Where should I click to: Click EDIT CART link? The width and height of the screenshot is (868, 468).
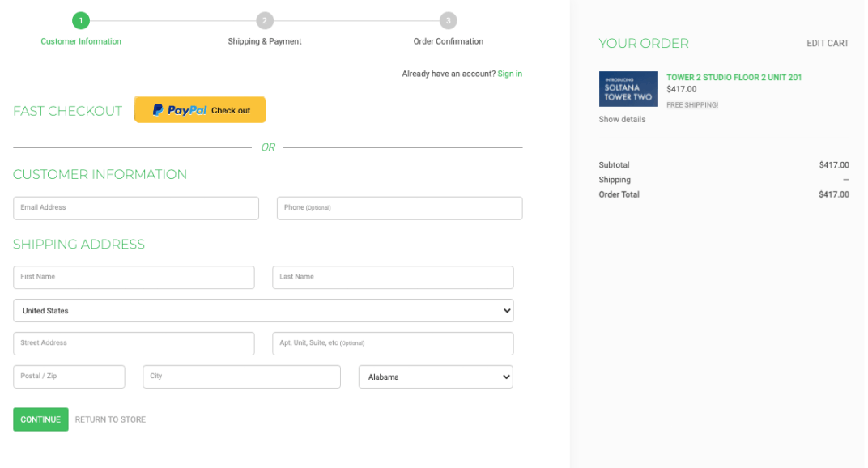pyautogui.click(x=828, y=43)
